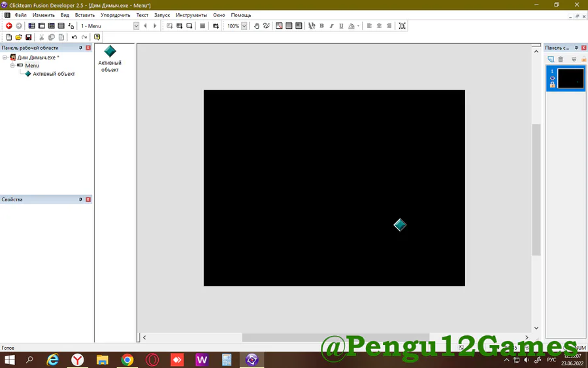Open the Data Elements icon
The height and width of the screenshot is (368, 588).
[71, 26]
